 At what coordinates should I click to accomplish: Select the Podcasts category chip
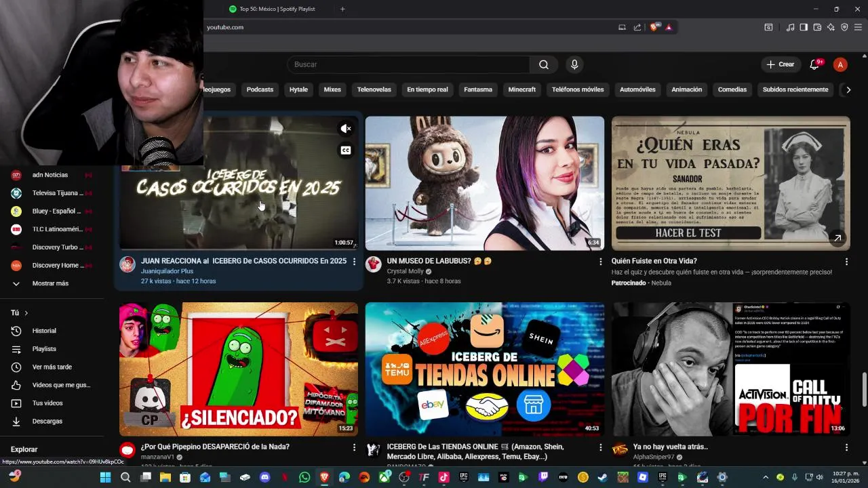(260, 89)
